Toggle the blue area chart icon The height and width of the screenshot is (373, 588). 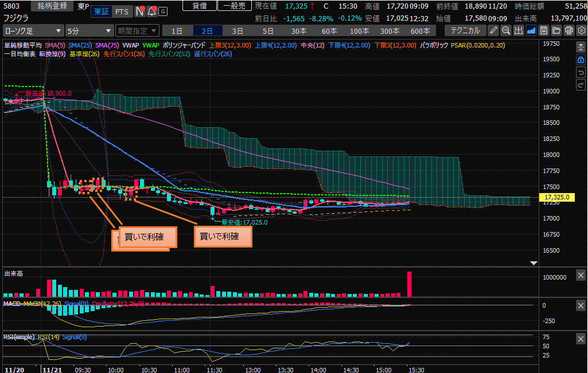pyautogui.click(x=531, y=30)
